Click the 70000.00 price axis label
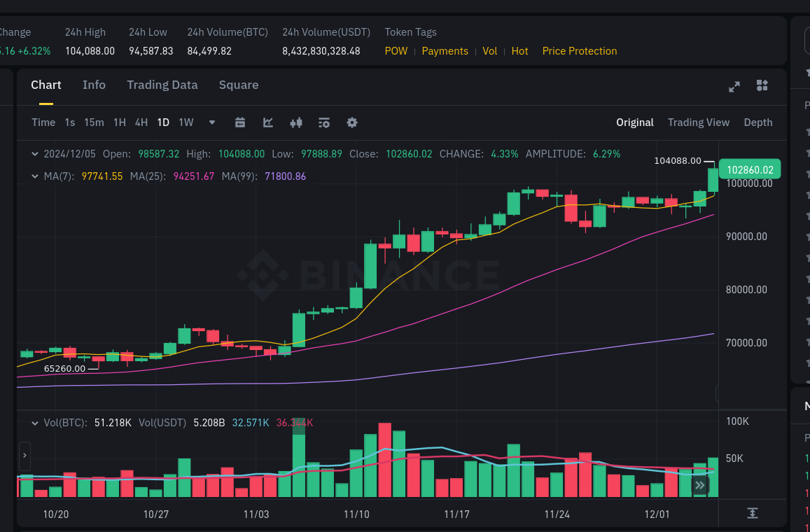Viewport: 810px width, 532px height. [x=746, y=343]
